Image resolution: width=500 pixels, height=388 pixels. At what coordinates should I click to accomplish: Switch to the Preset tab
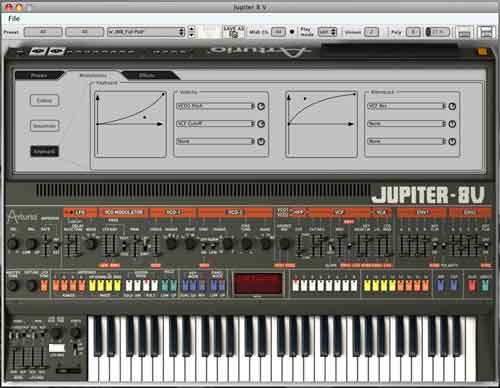(x=39, y=76)
